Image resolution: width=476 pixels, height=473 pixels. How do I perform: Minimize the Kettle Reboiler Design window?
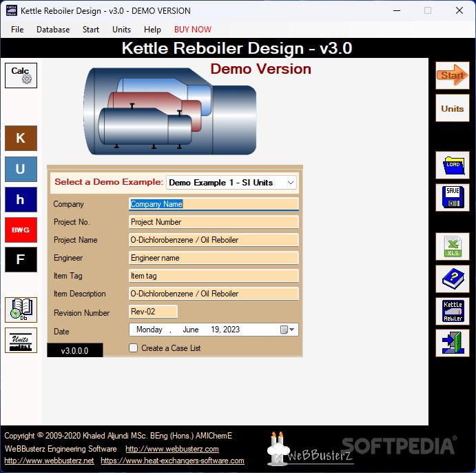coord(397,10)
